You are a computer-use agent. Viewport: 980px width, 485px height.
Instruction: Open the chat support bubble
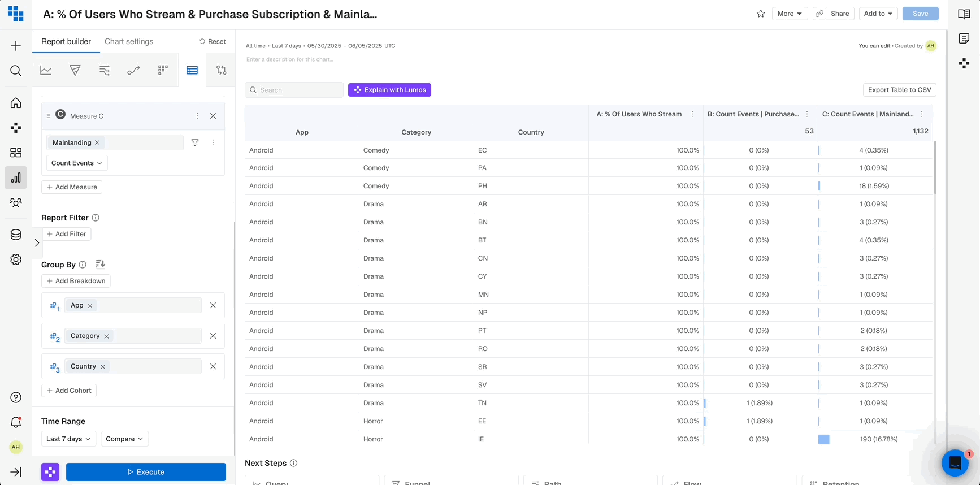click(x=955, y=462)
